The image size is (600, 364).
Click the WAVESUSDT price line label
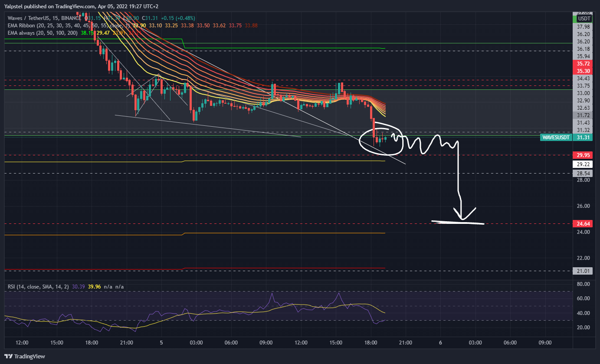[556, 138]
